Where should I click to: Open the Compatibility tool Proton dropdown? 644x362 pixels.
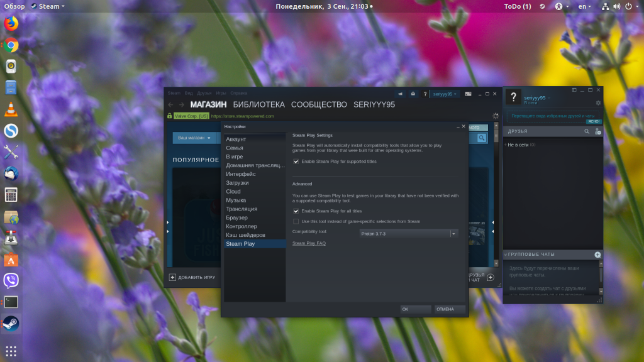click(409, 234)
